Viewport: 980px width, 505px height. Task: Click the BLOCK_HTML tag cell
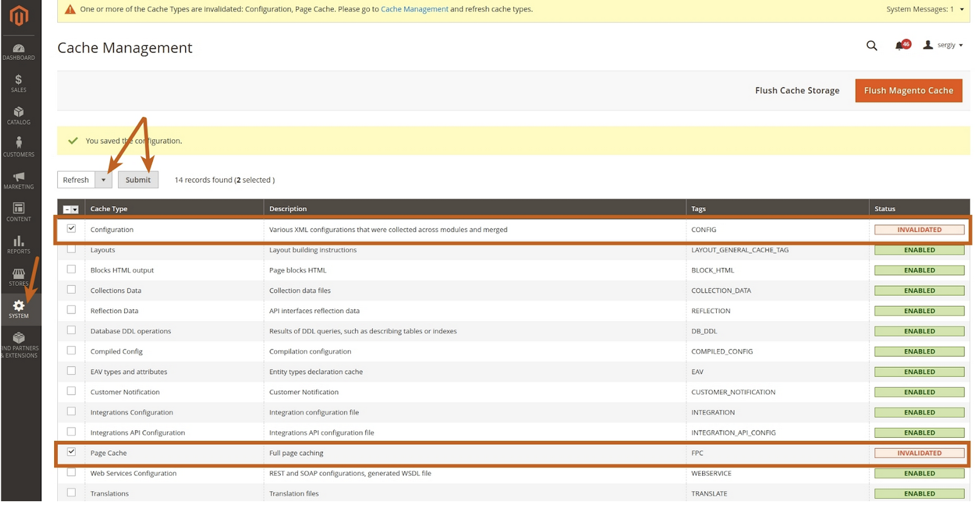(x=713, y=270)
